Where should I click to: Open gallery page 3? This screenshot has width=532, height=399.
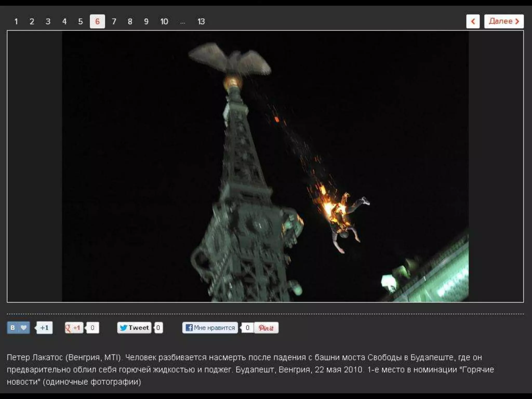pyautogui.click(x=48, y=21)
